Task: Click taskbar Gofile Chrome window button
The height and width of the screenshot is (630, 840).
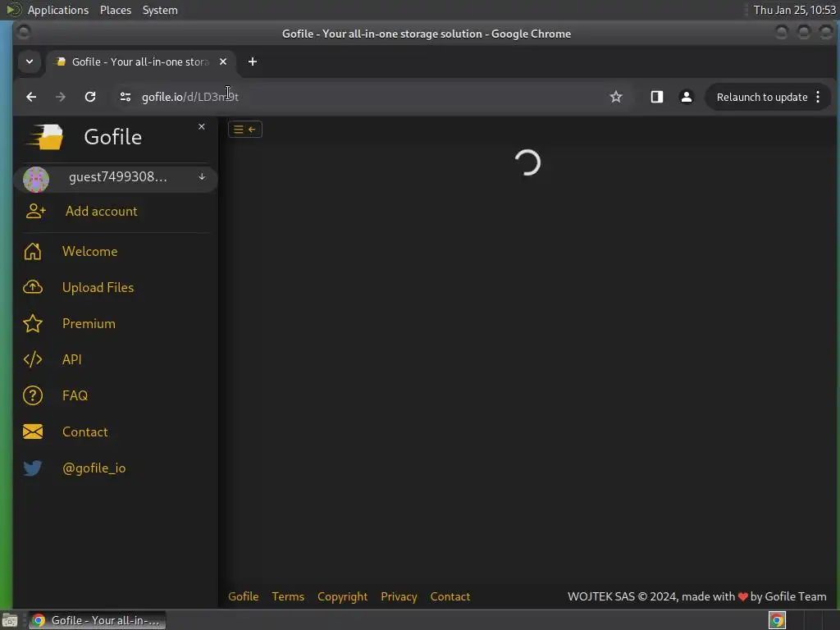Action: (97, 620)
